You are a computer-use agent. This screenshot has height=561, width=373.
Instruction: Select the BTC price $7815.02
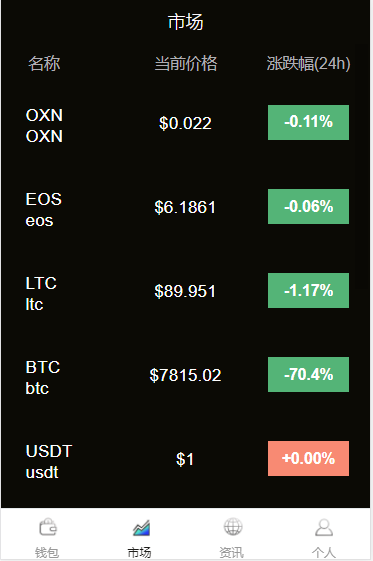185,375
